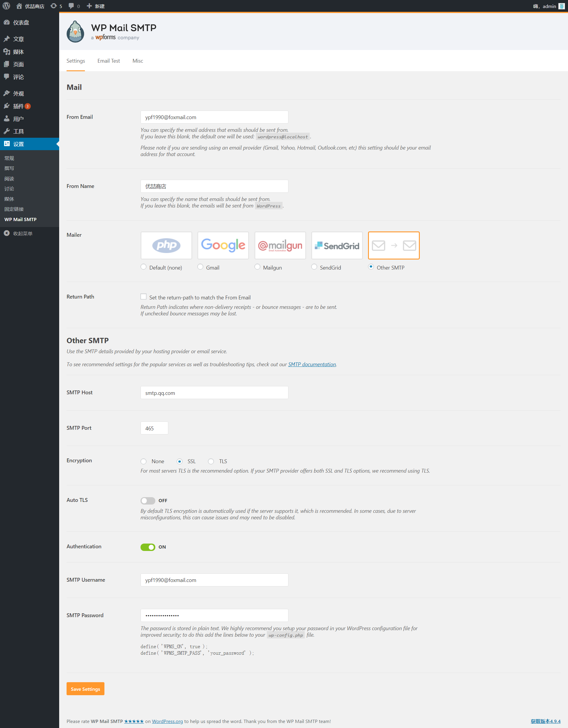This screenshot has height=728, width=568.
Task: Click the From Name input field
Action: coord(214,186)
